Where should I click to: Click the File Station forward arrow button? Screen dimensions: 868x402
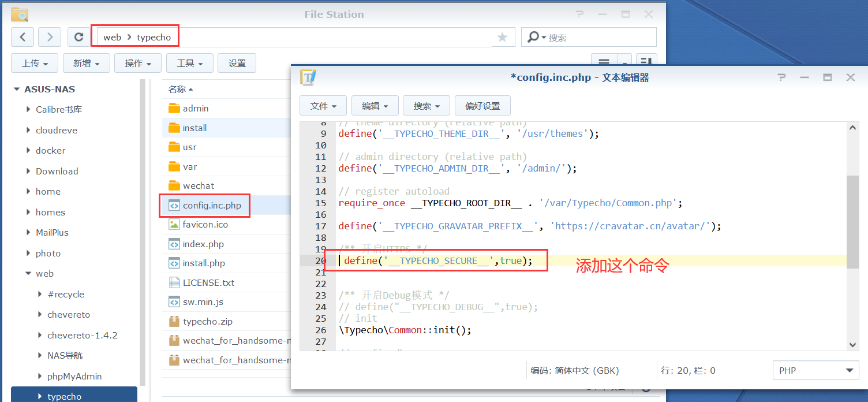50,37
